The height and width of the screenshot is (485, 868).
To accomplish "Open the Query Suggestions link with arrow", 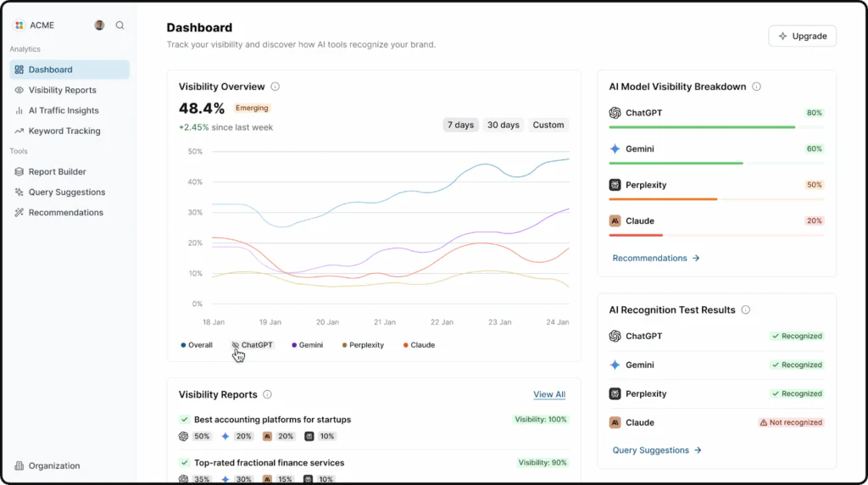I will tap(657, 450).
